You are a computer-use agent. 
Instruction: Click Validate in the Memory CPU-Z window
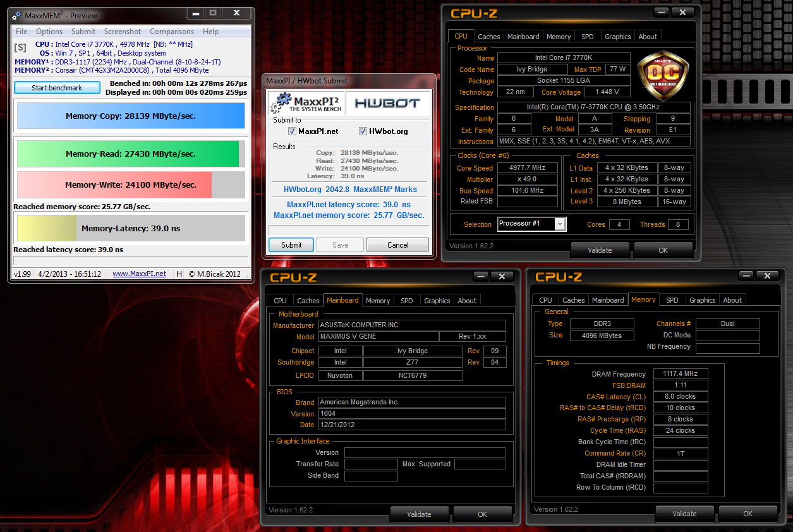684,514
